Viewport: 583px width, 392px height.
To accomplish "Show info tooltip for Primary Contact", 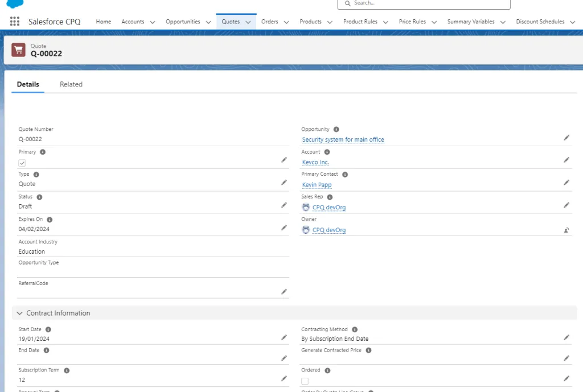I will pyautogui.click(x=345, y=174).
